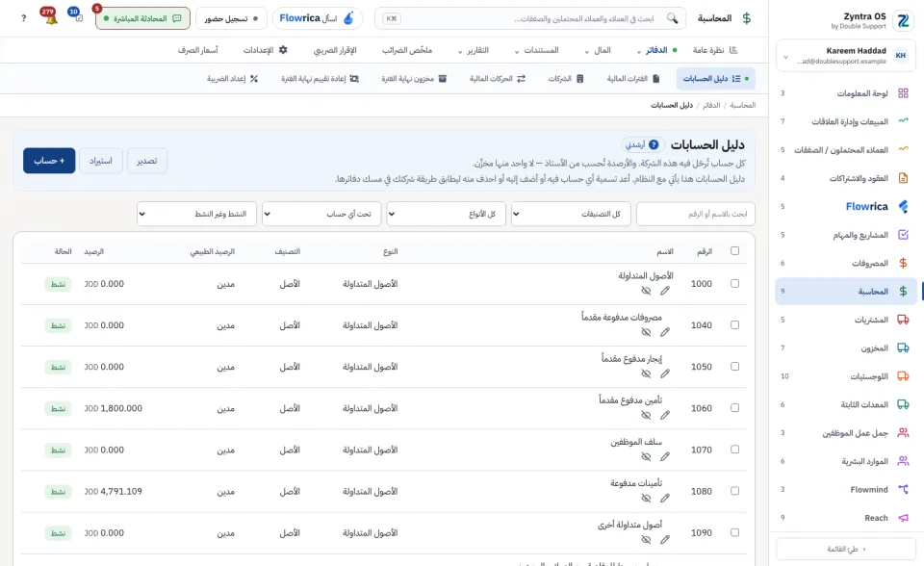Click the edit pencil for account 1050

pyautogui.click(x=665, y=373)
